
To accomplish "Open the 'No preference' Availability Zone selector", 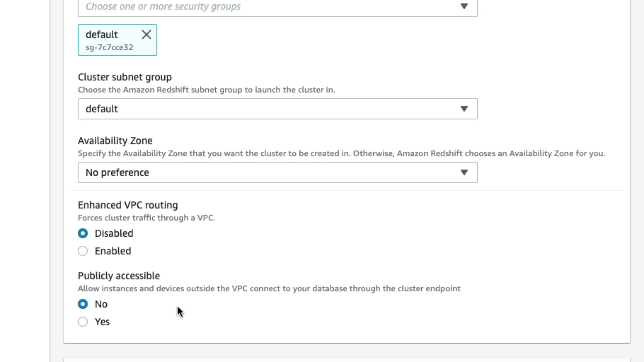I will click(268, 172).
